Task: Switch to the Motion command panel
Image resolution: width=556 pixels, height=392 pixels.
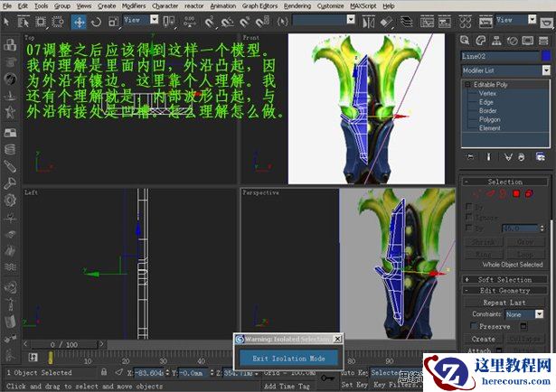Action: 512,41
